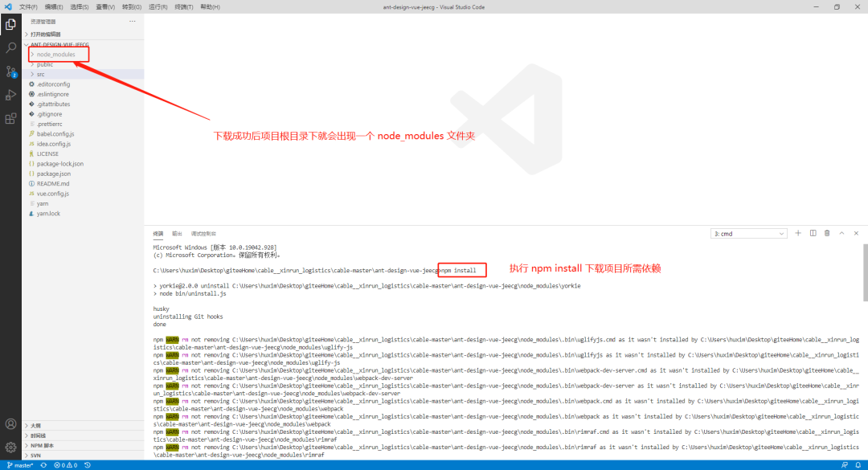Open the 文件(F) menu
The width and height of the screenshot is (868, 470).
28,6
